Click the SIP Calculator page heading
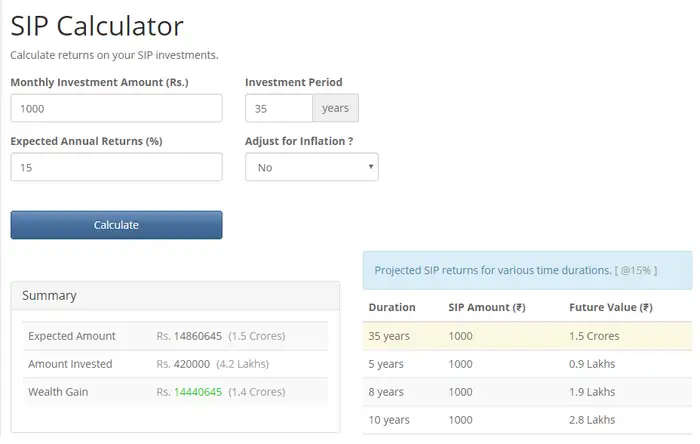Screen dimensions: 700x444 tap(97, 25)
